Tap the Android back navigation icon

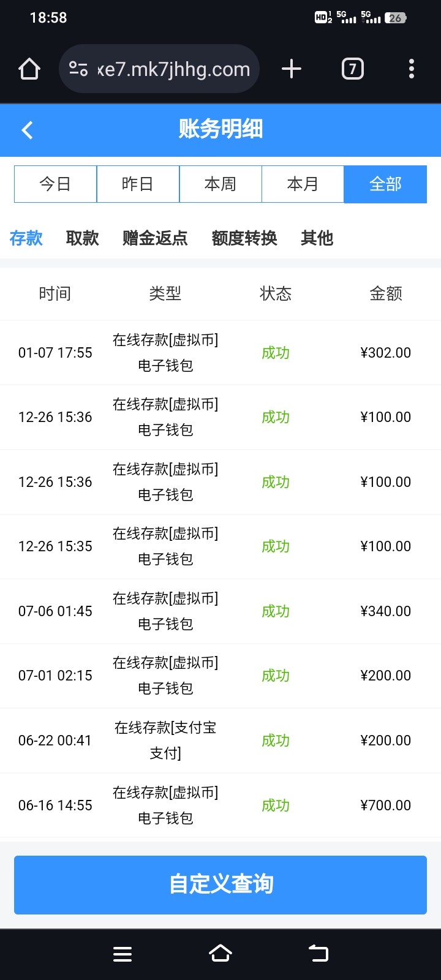tap(318, 954)
